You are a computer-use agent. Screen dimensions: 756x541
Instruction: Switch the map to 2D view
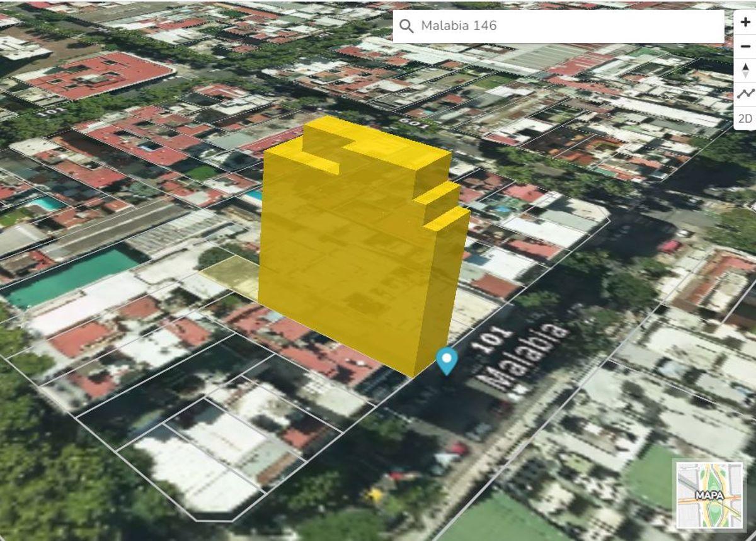745,118
